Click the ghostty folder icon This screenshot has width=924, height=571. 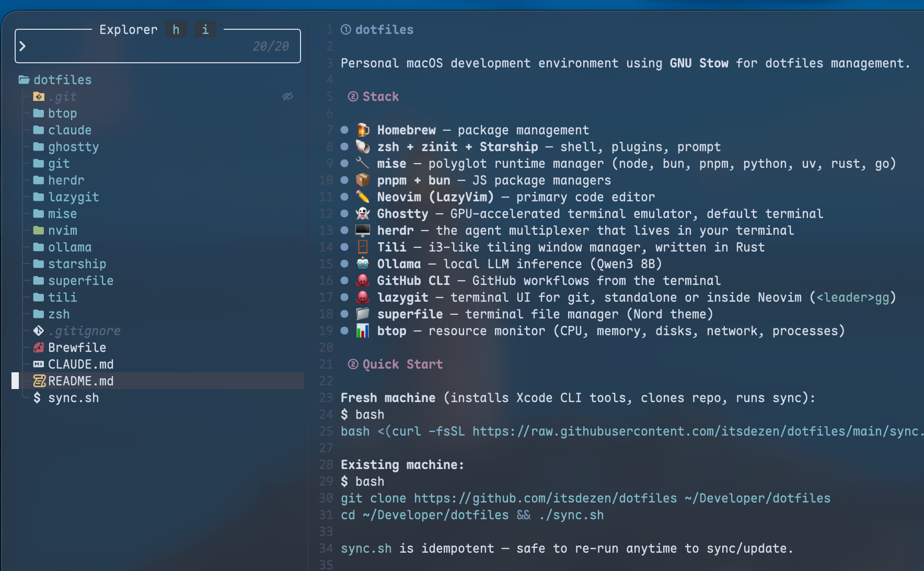[39, 147]
